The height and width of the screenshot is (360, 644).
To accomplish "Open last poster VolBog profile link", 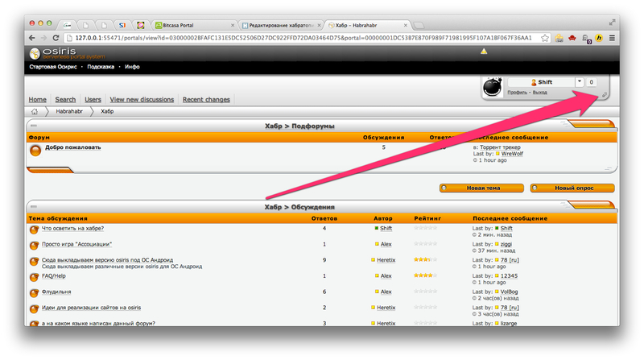I will (509, 292).
